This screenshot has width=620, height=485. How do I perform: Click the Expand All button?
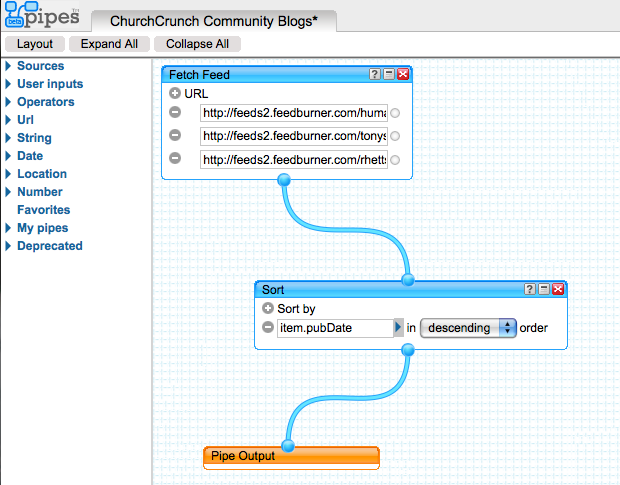[x=109, y=44]
